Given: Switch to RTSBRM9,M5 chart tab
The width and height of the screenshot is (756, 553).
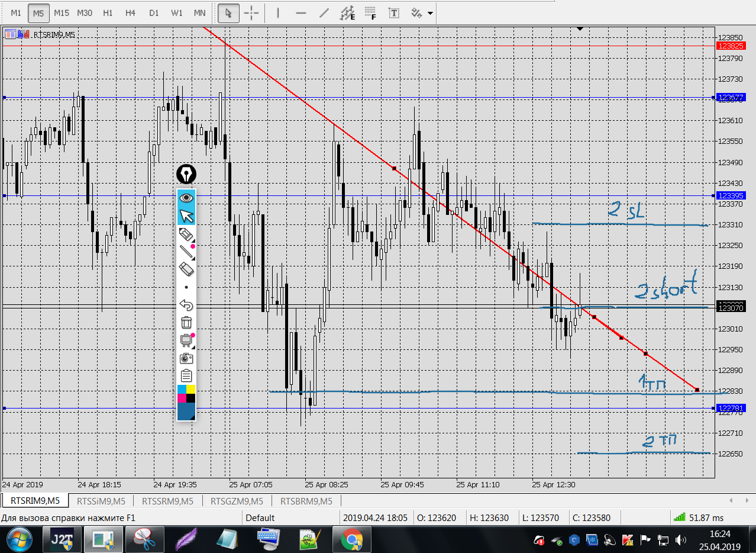Looking at the screenshot, I should click(306, 501).
